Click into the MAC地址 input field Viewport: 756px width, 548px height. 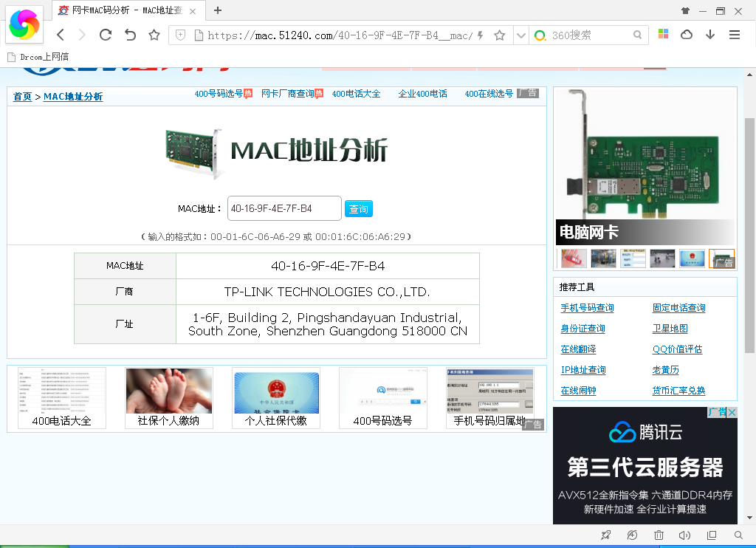point(284,208)
